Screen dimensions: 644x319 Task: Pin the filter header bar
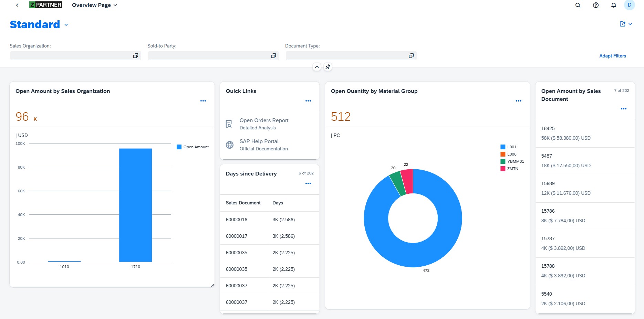[328, 67]
